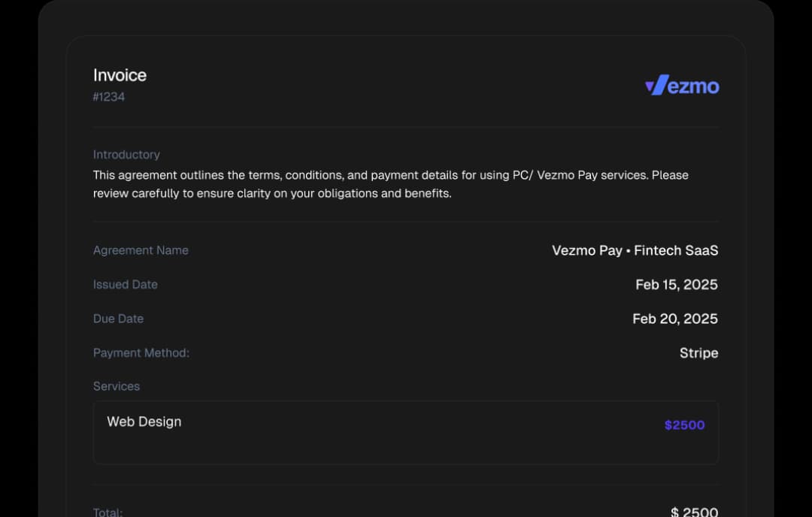Select the Introductory section label
Screen dimensions: 812x517
click(126, 154)
